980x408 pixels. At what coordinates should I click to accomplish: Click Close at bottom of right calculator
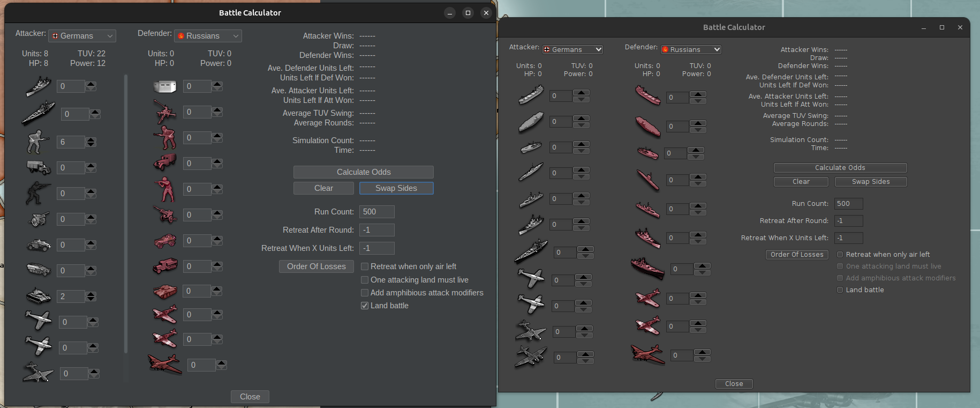point(734,384)
